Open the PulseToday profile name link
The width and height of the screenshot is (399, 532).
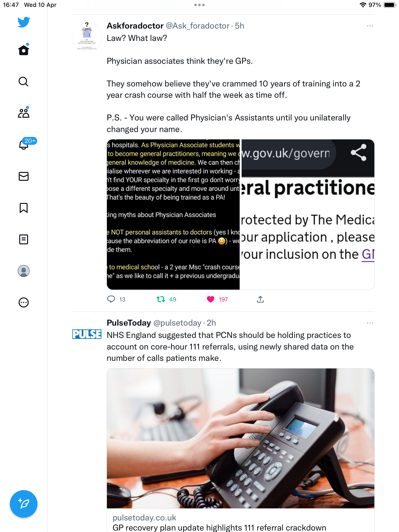click(129, 323)
